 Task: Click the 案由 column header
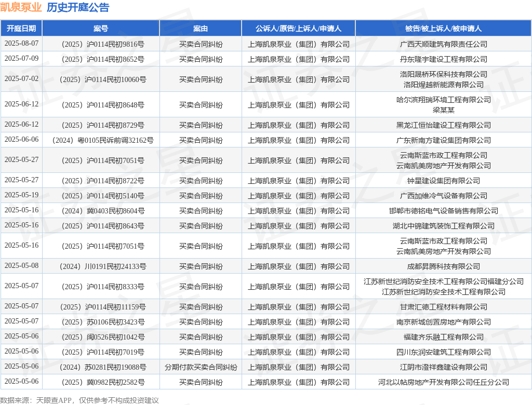click(x=201, y=29)
